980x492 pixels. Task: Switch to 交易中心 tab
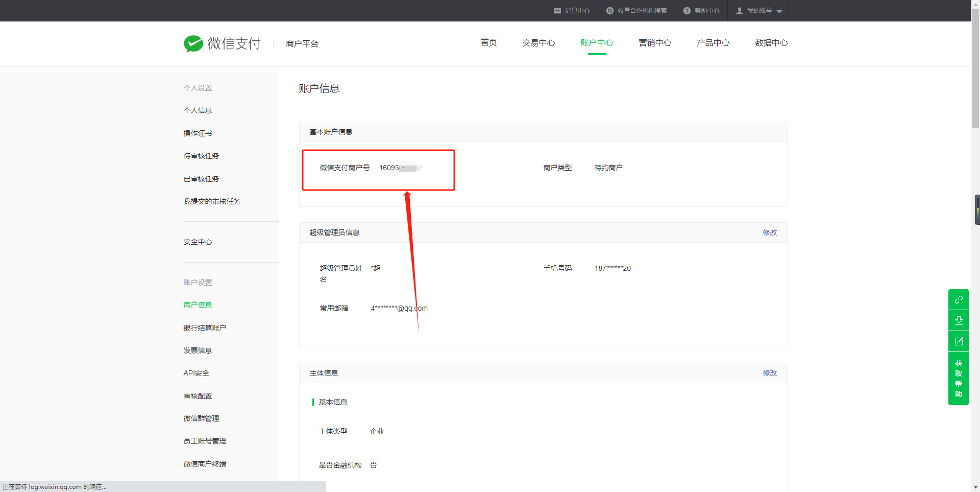[x=538, y=43]
